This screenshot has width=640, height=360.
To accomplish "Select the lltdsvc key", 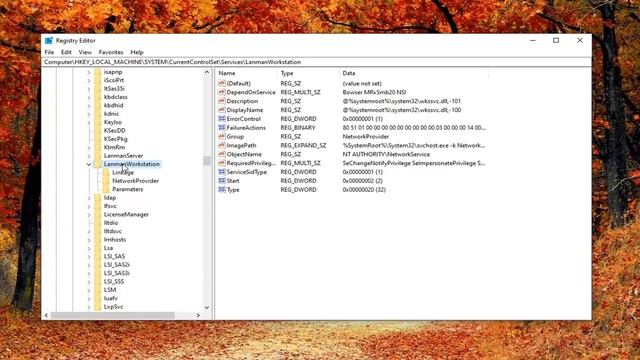I will coord(113,231).
